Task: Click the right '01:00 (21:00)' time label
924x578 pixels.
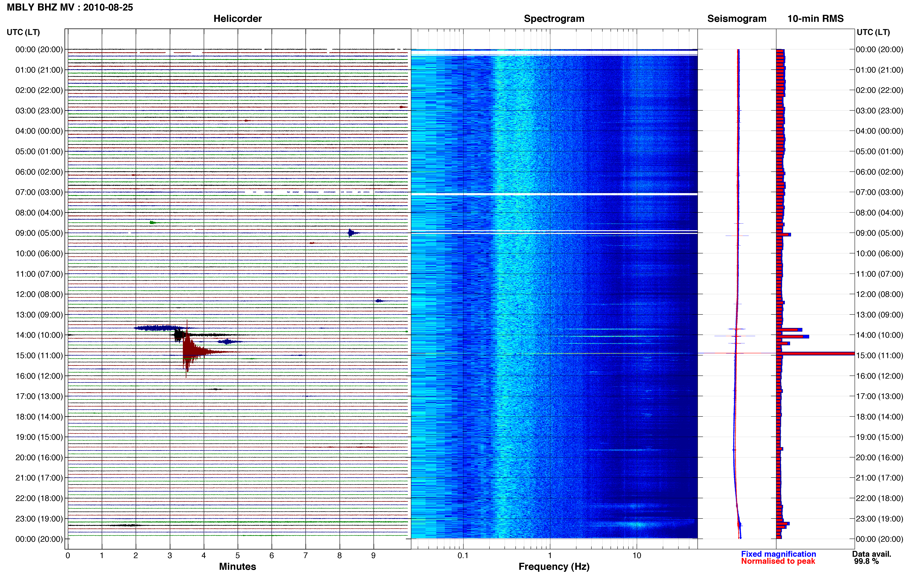Action: tap(879, 70)
